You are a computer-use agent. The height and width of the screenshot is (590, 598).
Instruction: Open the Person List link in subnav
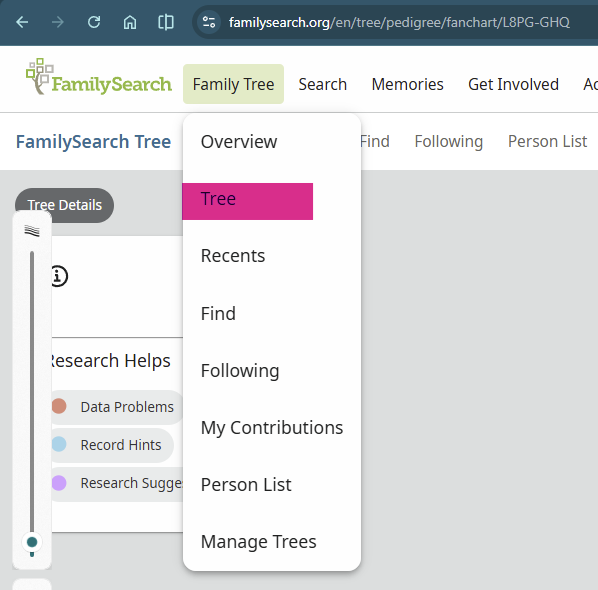click(547, 141)
